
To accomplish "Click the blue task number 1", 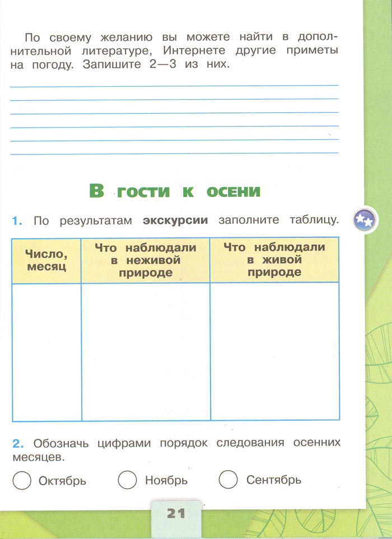I will pos(17,221).
